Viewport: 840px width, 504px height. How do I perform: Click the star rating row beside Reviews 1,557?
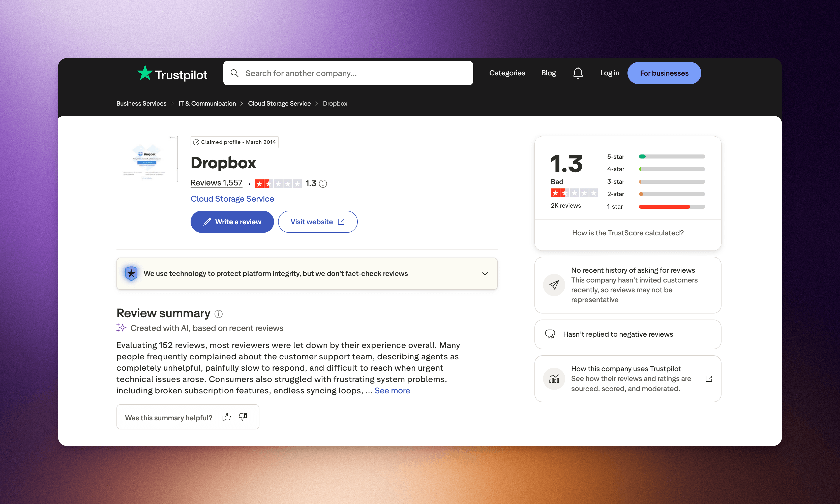(x=278, y=184)
